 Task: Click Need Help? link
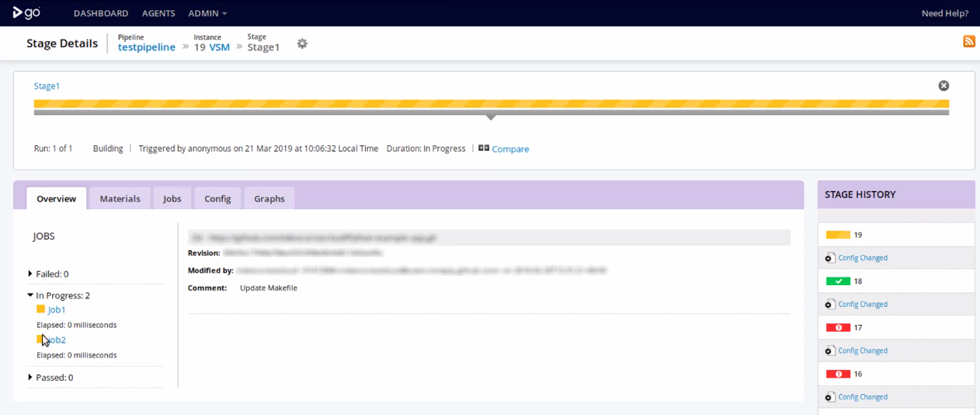click(x=945, y=13)
